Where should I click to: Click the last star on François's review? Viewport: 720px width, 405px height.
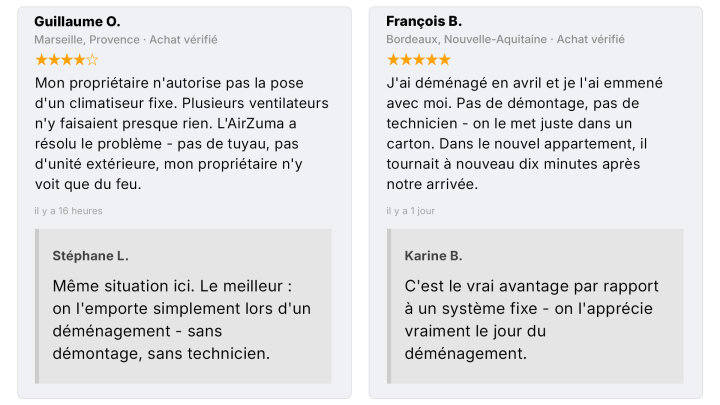pos(444,60)
